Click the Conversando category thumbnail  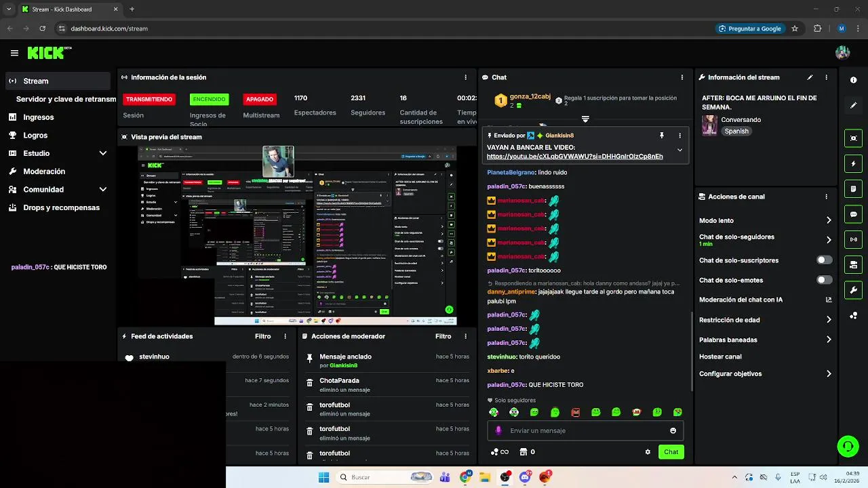709,125
